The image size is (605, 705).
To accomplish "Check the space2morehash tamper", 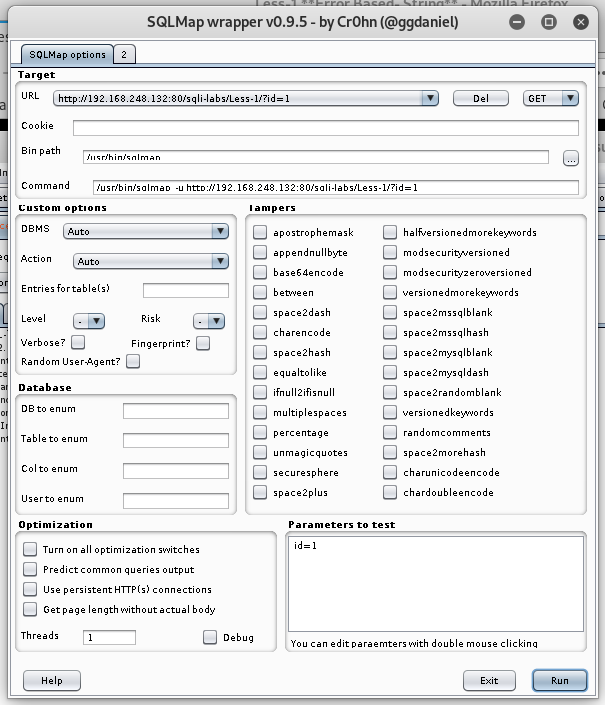I will coord(390,452).
